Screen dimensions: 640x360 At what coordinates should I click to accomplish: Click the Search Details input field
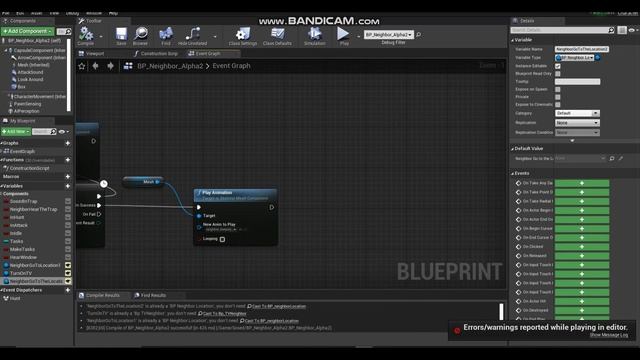tap(559, 30)
